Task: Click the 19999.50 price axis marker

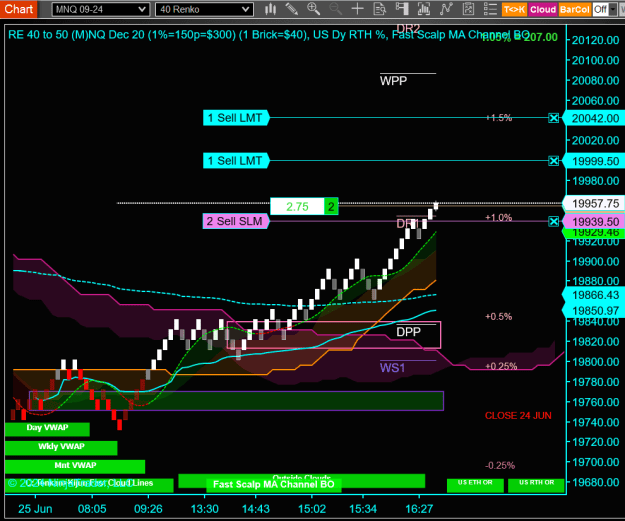Action: pos(594,161)
